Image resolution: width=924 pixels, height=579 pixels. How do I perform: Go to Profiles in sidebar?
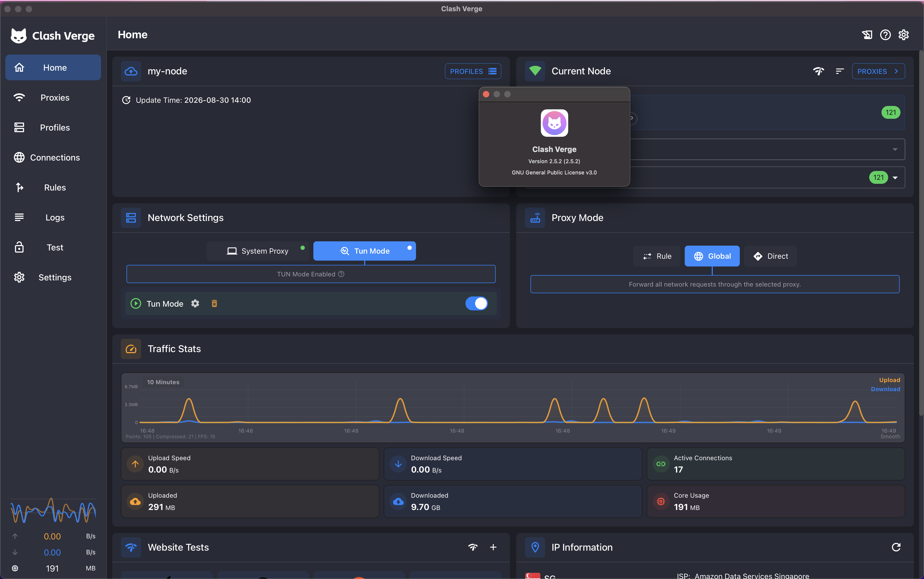point(53,128)
